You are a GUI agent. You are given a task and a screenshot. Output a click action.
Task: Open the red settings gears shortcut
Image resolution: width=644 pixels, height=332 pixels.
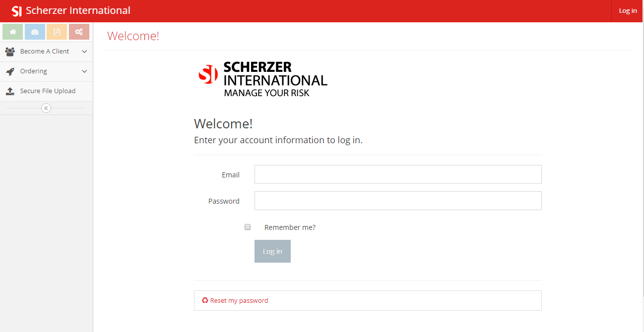coord(79,32)
